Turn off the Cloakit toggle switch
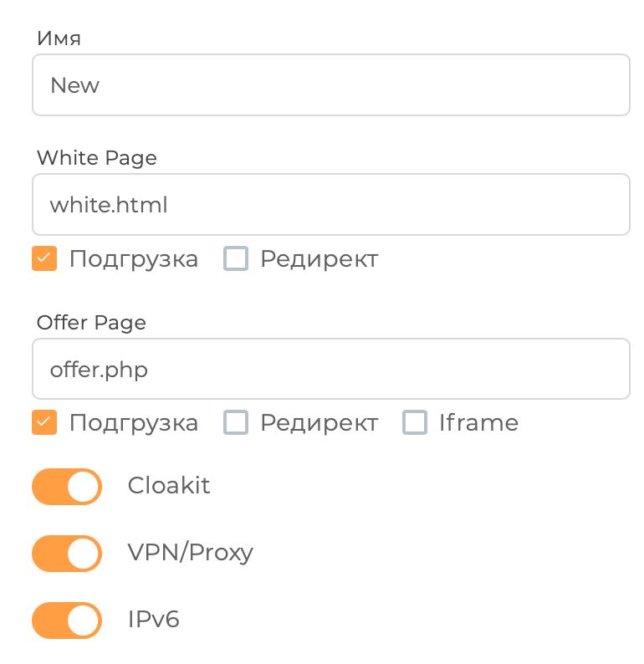Viewport: 644px width, 664px height. (x=67, y=487)
